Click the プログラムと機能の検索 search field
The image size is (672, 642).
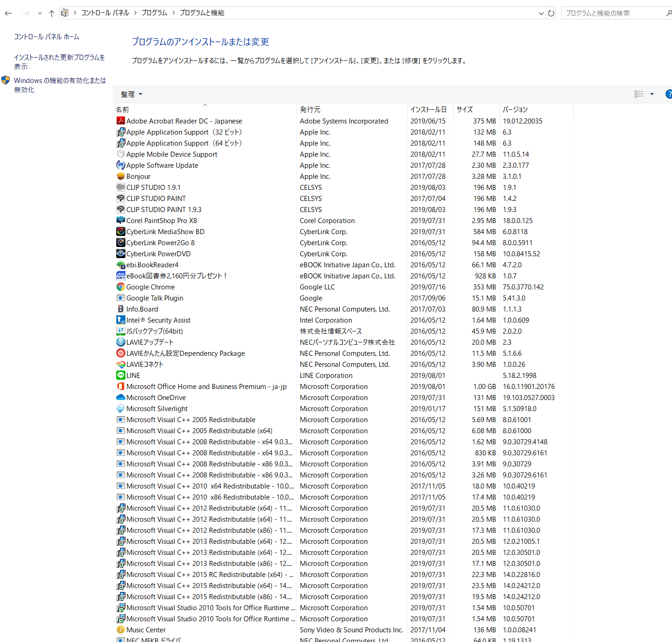click(x=613, y=13)
